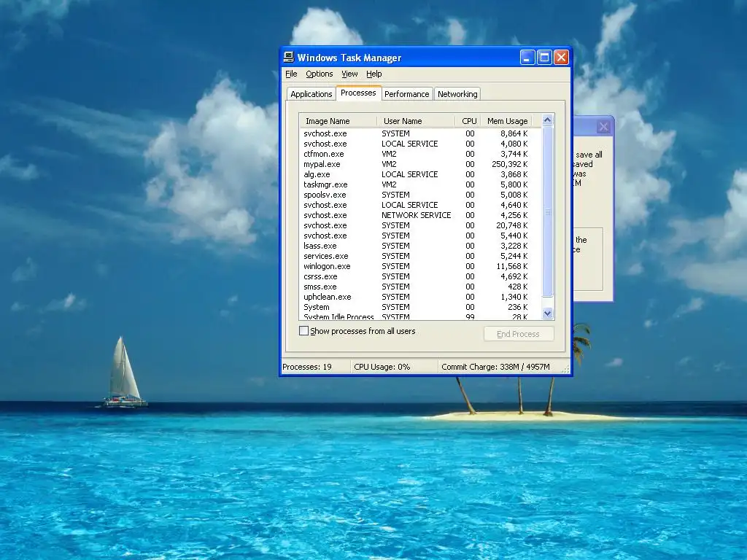The height and width of the screenshot is (560, 747).
Task: Sort by Mem Usage column header
Action: (506, 121)
